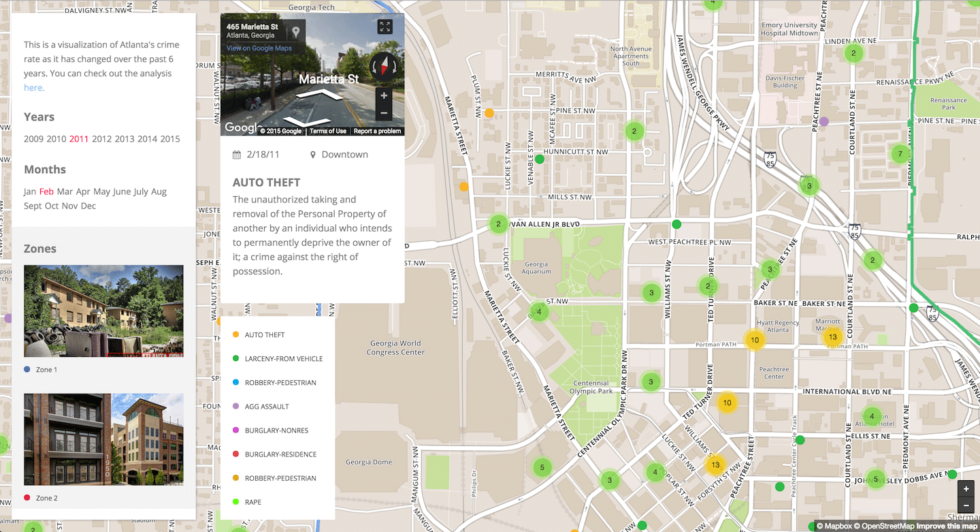Viewport: 980px width, 532px height.
Task: Choose the month Sept
Action: [33, 206]
